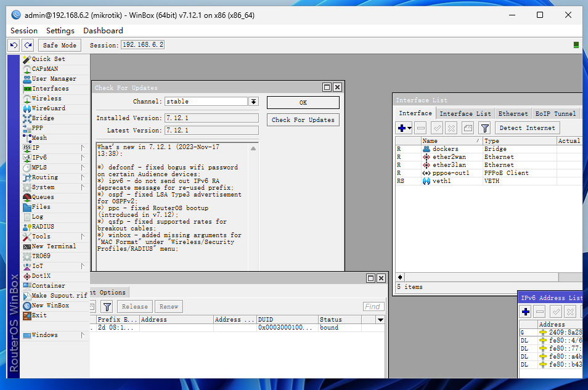Switch to the Ethernet tab
The image size is (588, 390).
pyautogui.click(x=513, y=113)
